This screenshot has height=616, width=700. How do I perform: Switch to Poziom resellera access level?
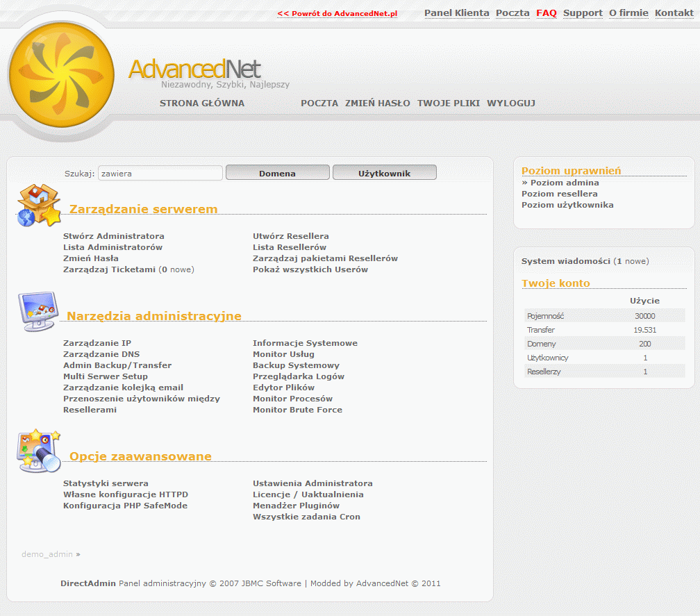pos(559,194)
